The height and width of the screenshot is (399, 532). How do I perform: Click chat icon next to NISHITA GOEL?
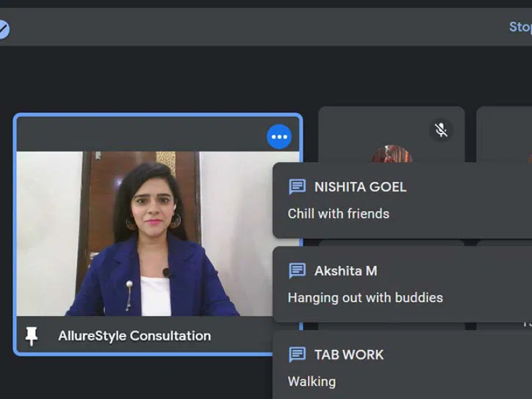(x=297, y=187)
